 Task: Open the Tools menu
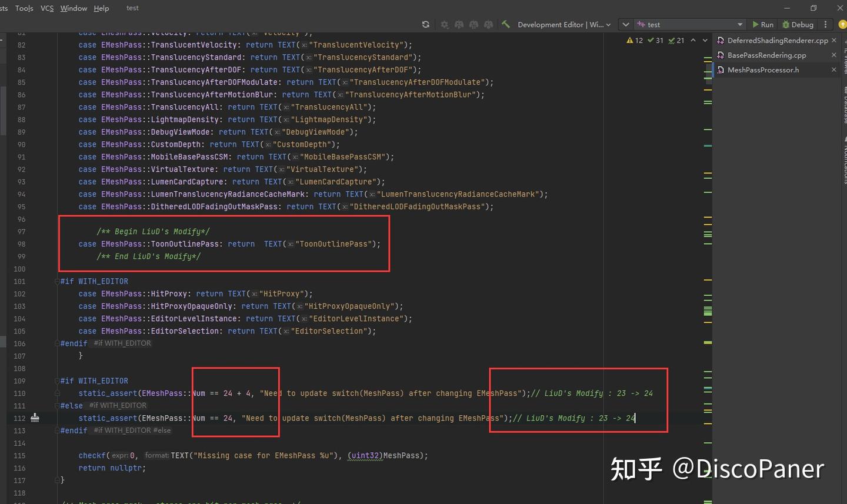coord(24,8)
